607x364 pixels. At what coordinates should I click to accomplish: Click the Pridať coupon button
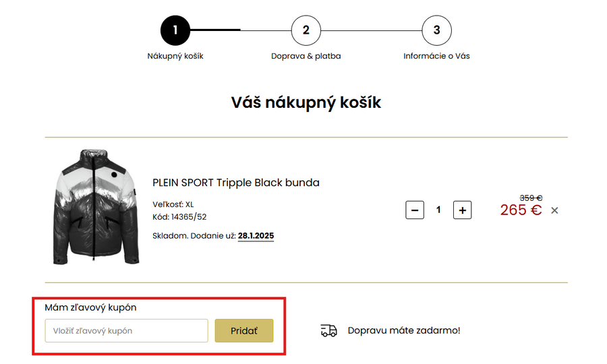point(244,331)
